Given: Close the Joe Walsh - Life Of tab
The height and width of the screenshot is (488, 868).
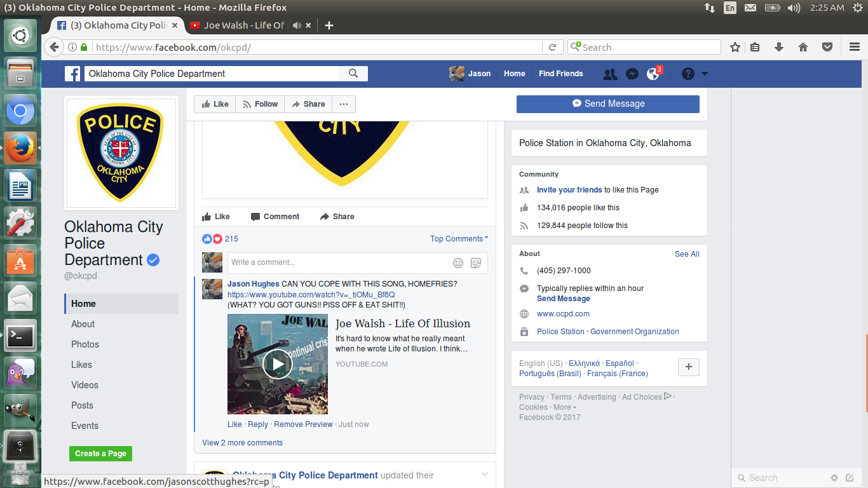Looking at the screenshot, I should [x=308, y=25].
